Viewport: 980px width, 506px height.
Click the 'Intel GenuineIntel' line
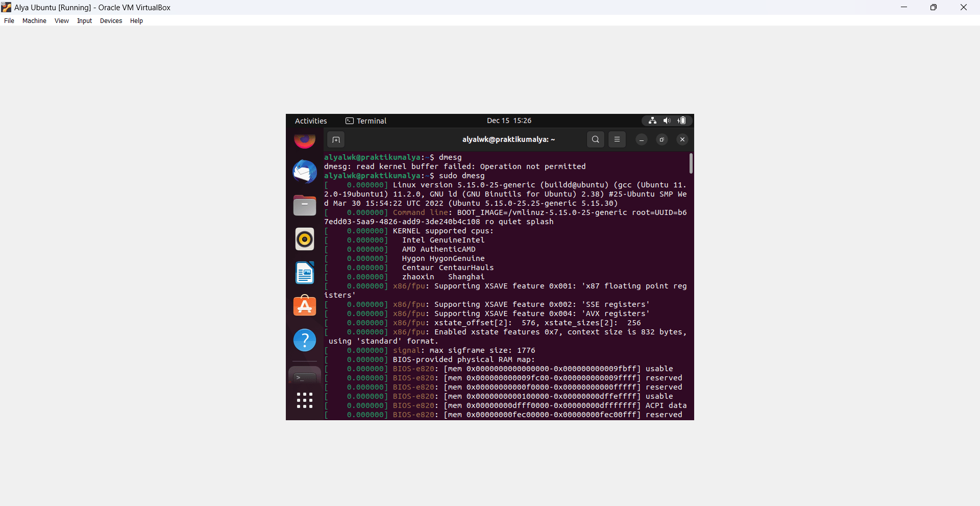(x=404, y=240)
